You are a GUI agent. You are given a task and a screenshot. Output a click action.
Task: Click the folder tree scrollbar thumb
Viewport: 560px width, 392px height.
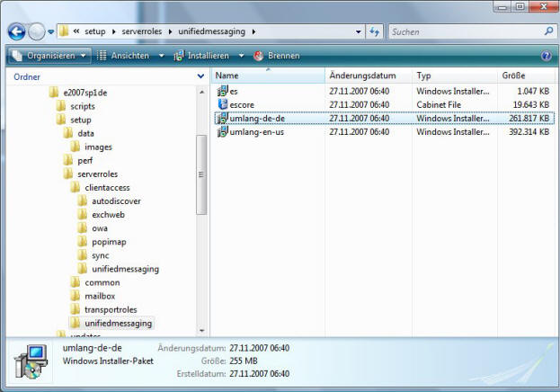[201, 174]
